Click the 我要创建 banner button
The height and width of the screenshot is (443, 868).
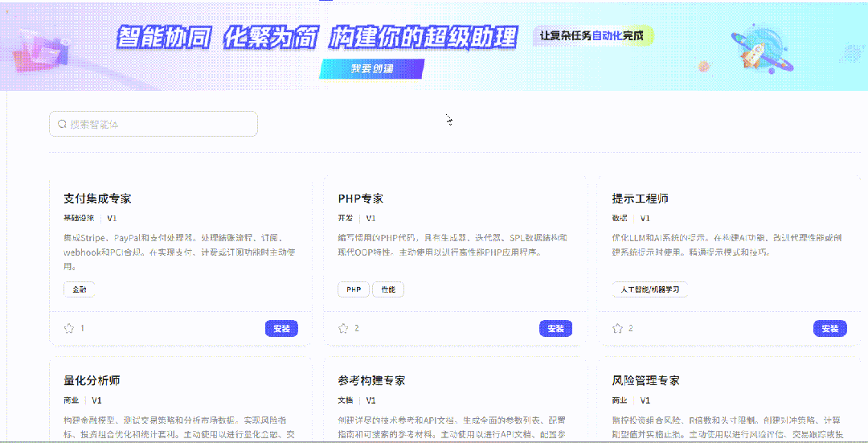[x=372, y=69]
